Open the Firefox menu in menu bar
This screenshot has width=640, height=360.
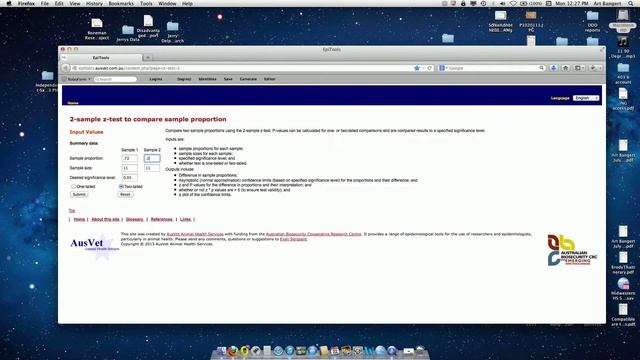26,3
